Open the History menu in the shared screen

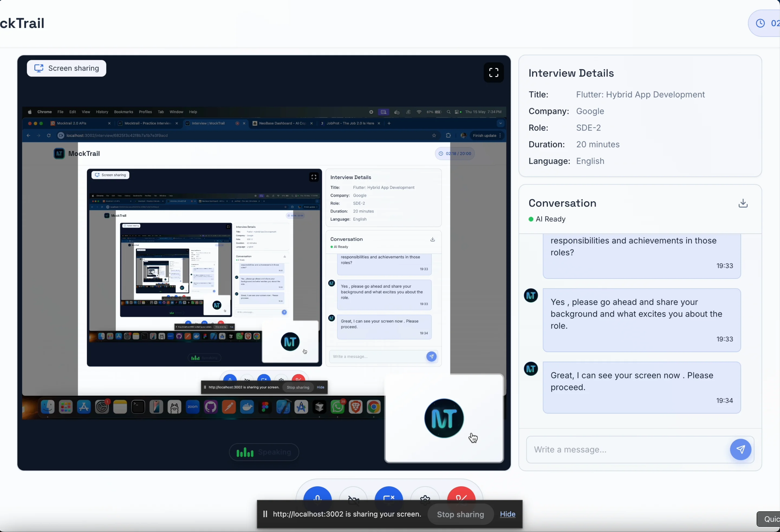point(102,112)
